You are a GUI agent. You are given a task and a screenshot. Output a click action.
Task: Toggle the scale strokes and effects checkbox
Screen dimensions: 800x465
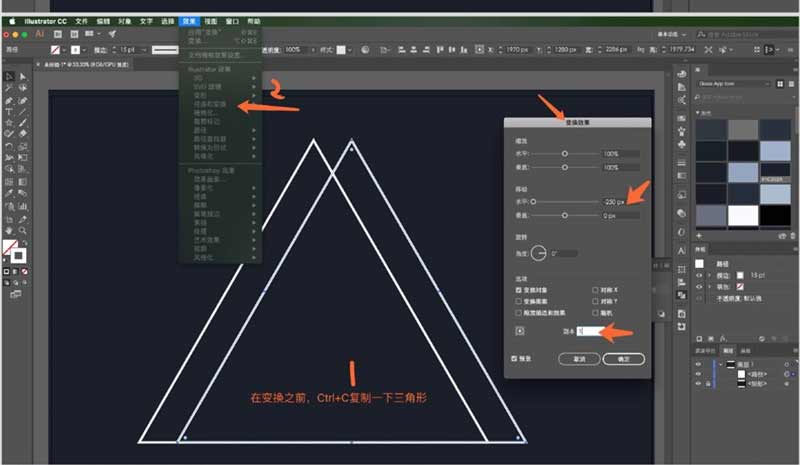(518, 313)
